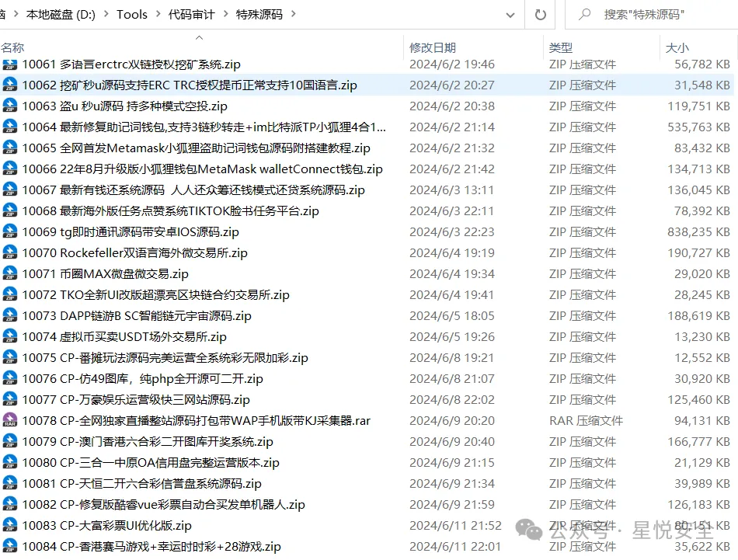This screenshot has width=738, height=560.
Task: Sort by 大小 column header
Action: tap(677, 47)
